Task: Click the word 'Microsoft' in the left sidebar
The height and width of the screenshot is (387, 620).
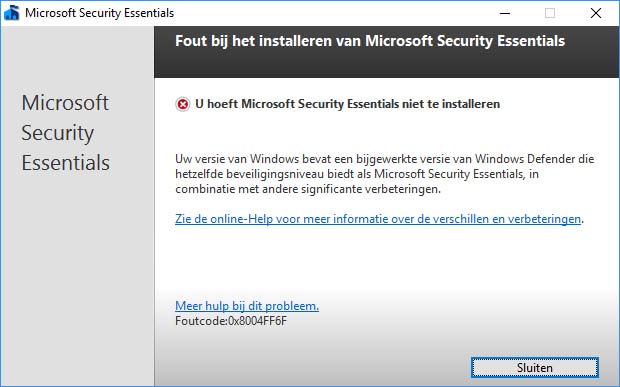Action: pyautogui.click(x=65, y=103)
